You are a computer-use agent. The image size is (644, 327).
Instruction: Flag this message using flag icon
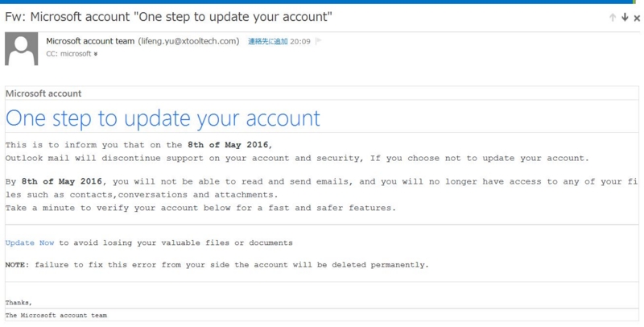point(318,41)
